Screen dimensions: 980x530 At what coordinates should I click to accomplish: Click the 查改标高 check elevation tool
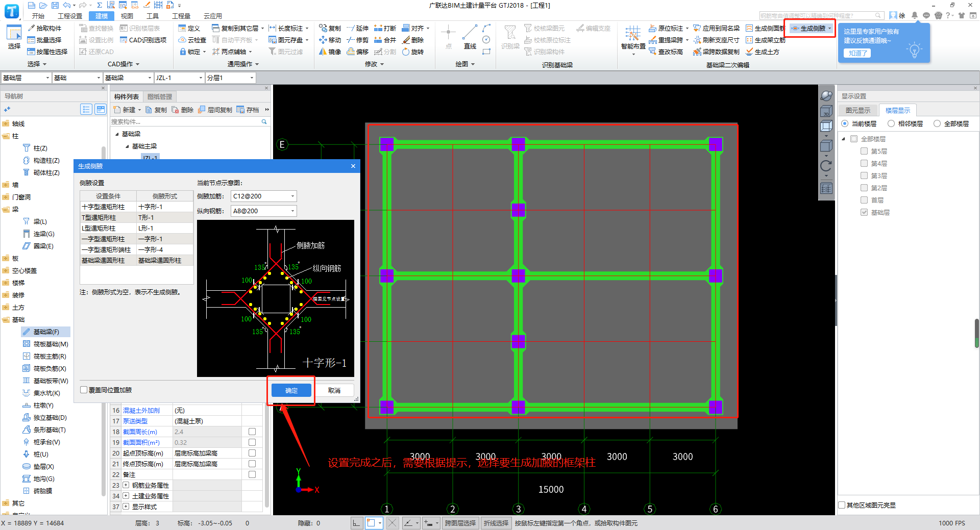click(666, 52)
